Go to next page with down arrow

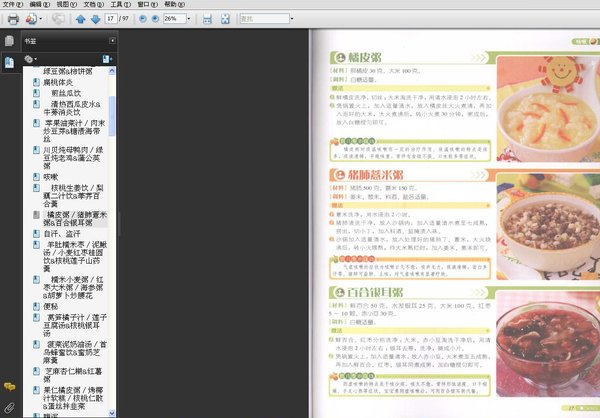96,19
